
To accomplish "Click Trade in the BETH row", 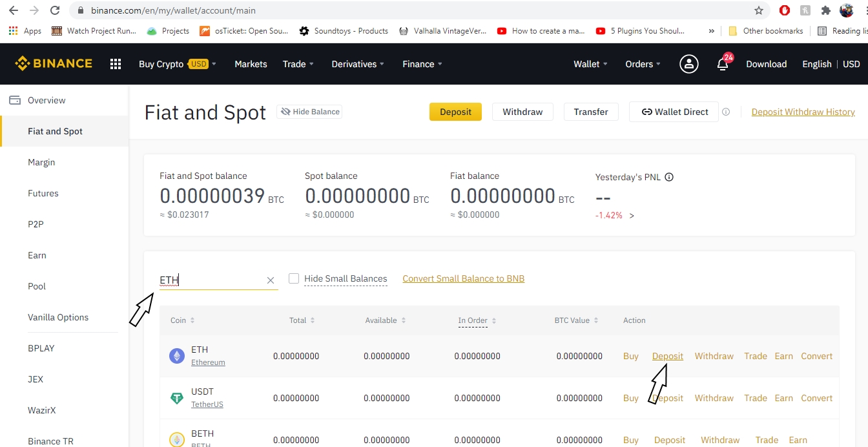I will [x=767, y=440].
